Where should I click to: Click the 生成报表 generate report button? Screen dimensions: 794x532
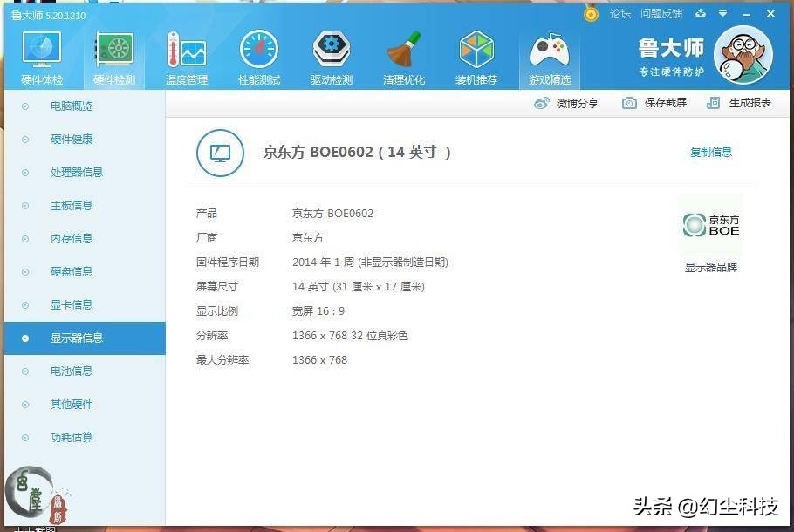tap(743, 102)
